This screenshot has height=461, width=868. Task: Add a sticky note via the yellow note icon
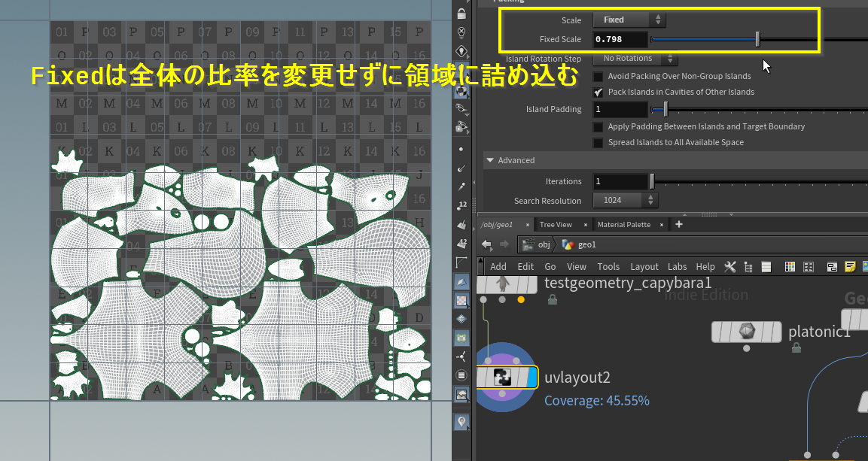coord(850,267)
